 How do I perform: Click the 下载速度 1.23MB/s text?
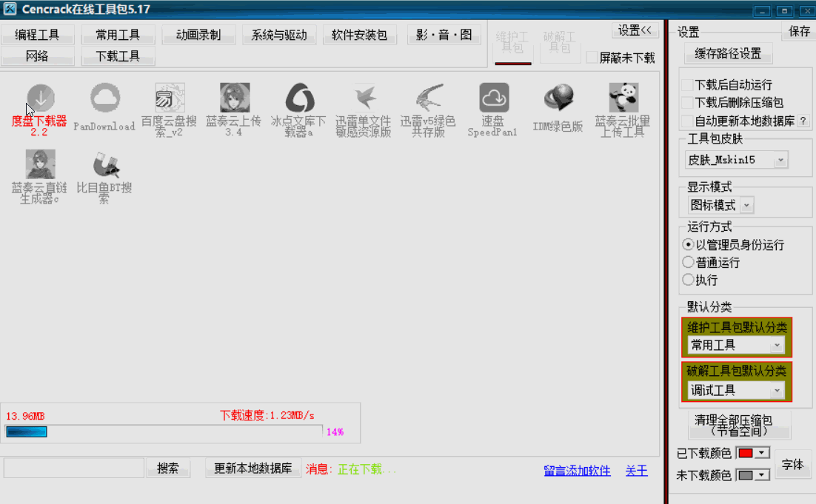point(267,416)
